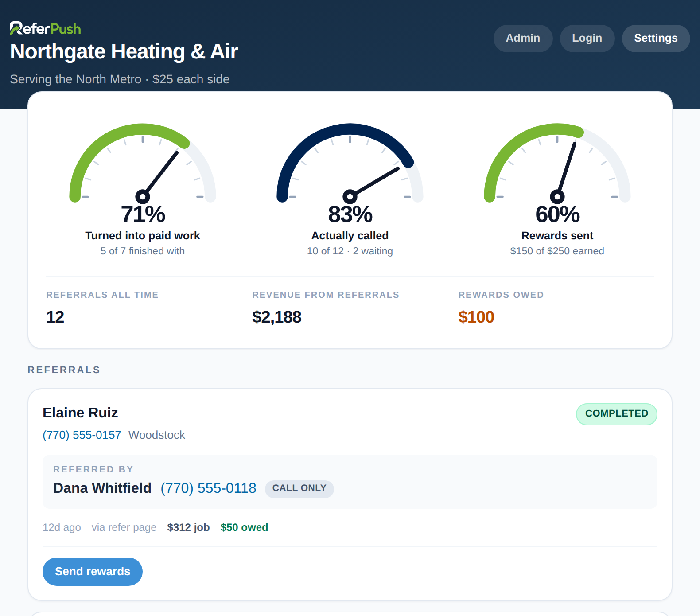Click the REVENUE FROM REFERRALS label
Viewport: 700px width, 616px height.
tap(326, 295)
